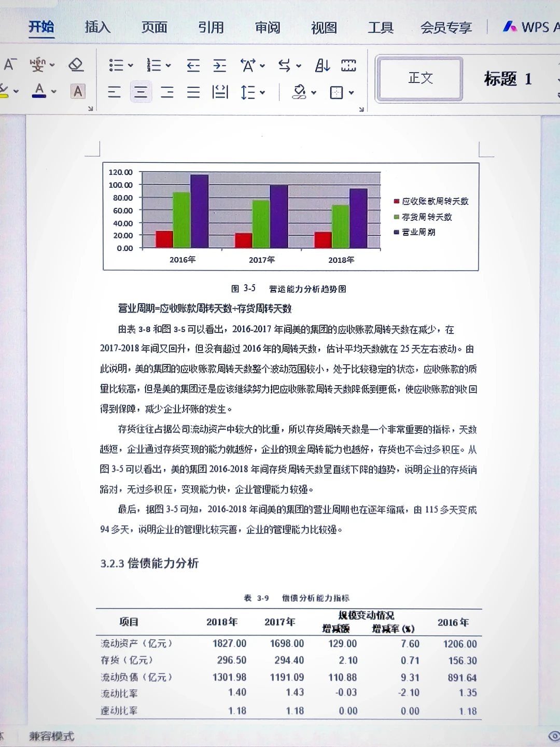560x747 pixels.
Task: Expand the borders dropdown arrow
Action: [351, 93]
